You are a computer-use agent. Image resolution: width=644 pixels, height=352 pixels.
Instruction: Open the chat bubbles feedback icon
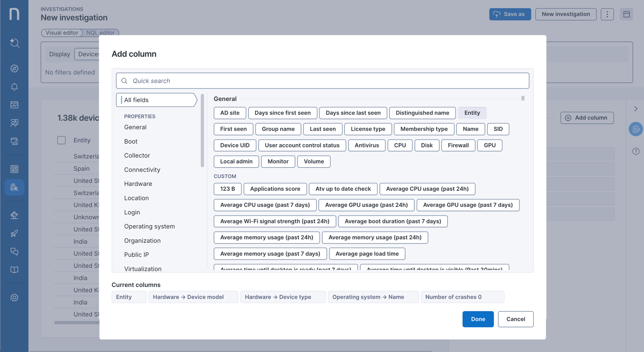click(14, 252)
